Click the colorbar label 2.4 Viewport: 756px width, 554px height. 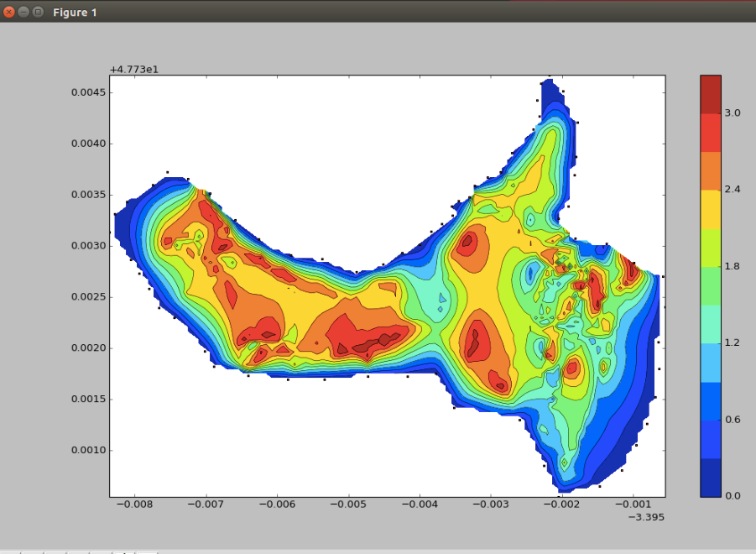point(733,189)
